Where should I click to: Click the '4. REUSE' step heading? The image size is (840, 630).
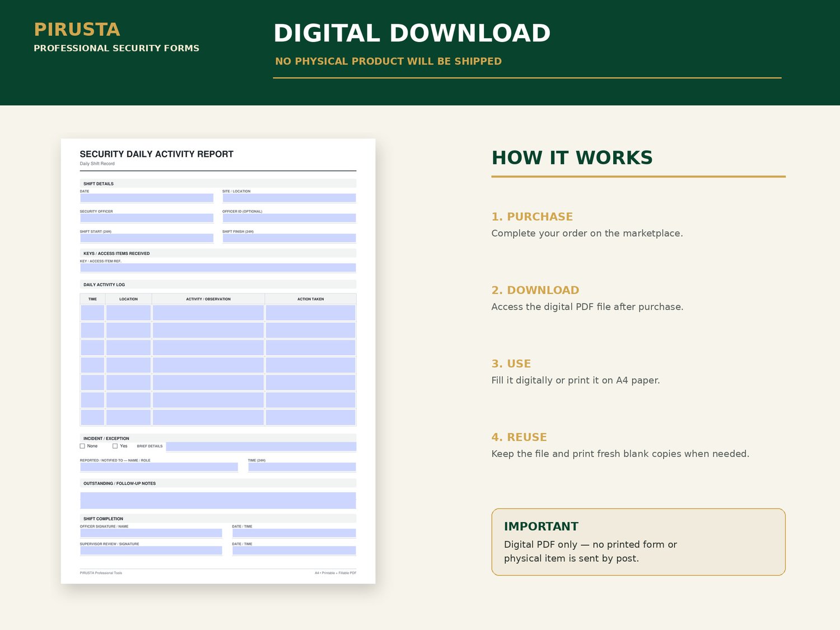click(519, 437)
